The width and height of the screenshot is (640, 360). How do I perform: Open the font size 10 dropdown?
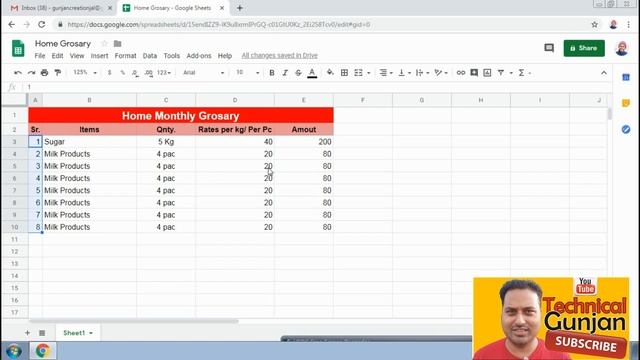point(247,73)
